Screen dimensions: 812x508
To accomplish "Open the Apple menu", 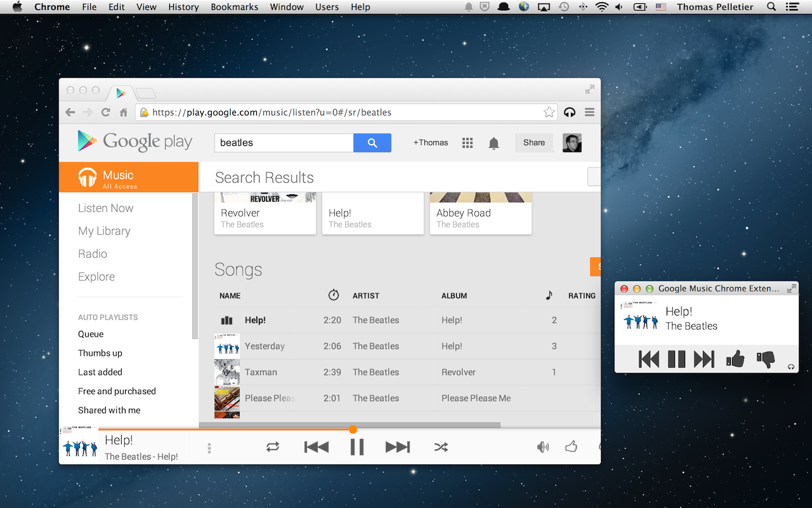I will click(17, 7).
